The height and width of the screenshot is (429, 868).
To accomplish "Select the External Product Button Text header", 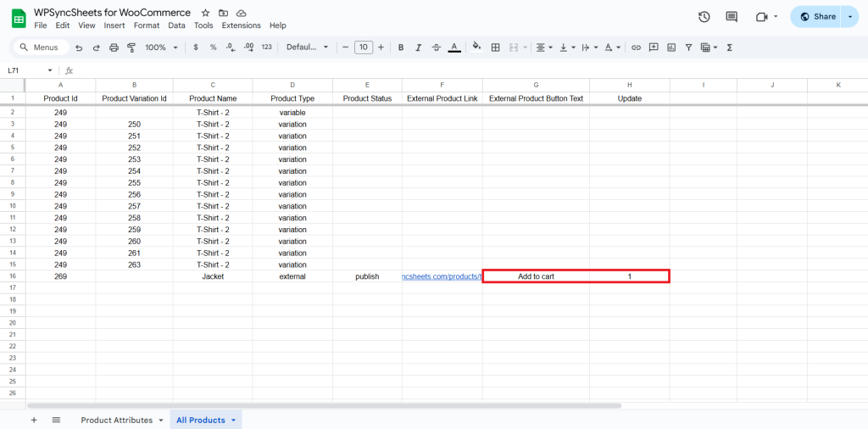I will pos(536,98).
